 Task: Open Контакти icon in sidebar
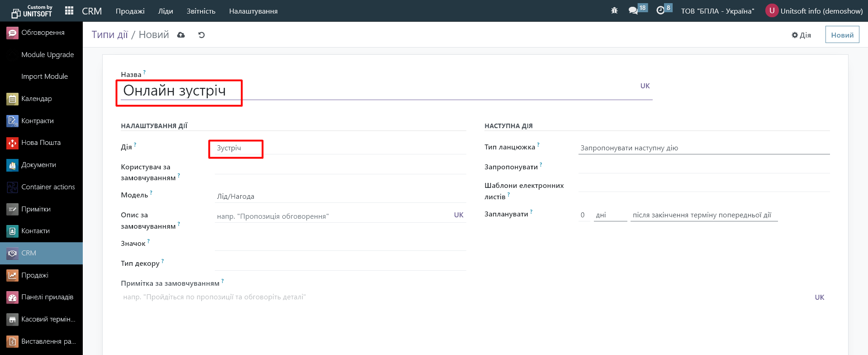tap(12, 231)
